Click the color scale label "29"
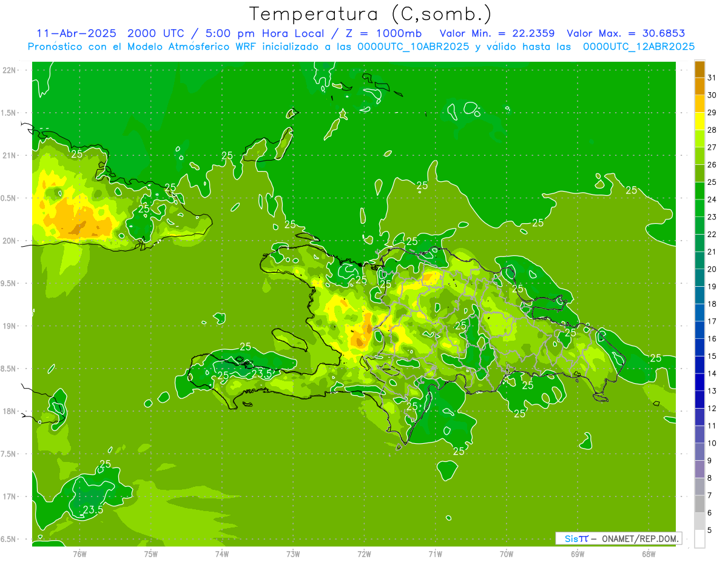728x562 pixels. coord(712,112)
